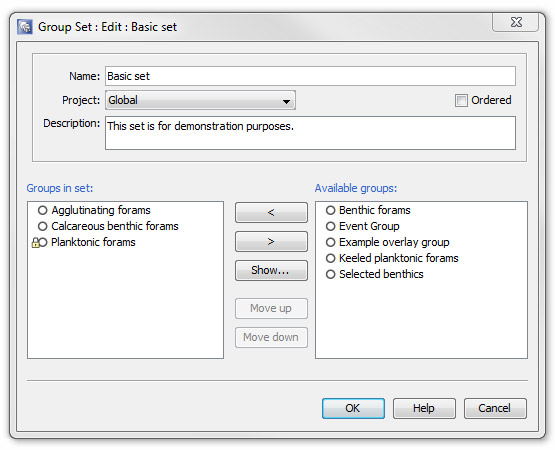Select the Calcareous benthic forams group icon

click(x=42, y=226)
